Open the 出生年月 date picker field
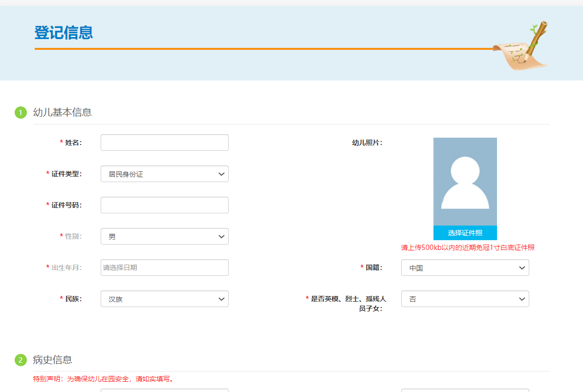The height and width of the screenshot is (392, 583). [x=164, y=268]
